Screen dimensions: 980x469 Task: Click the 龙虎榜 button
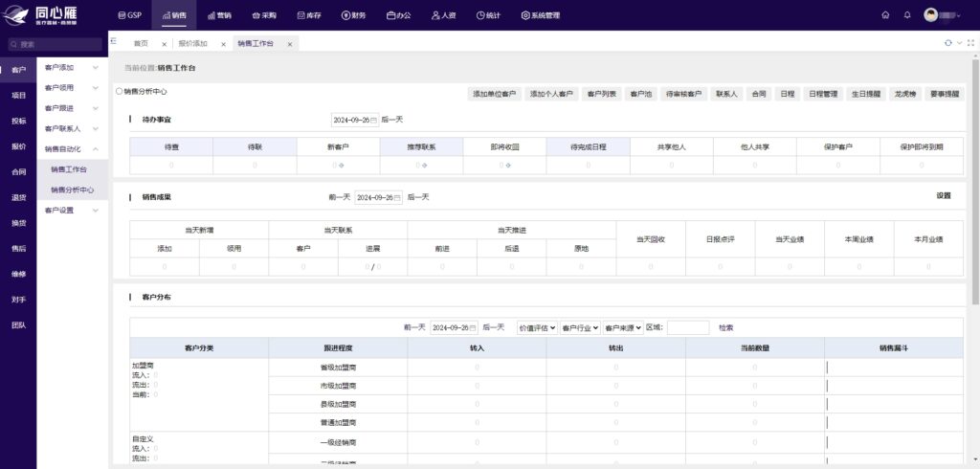(904, 94)
